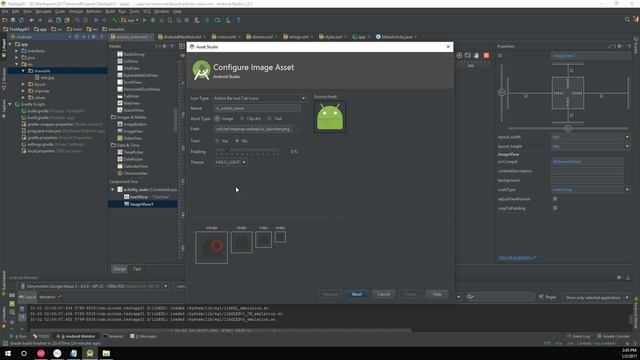This screenshot has width=640, height=360.
Task: Open the Messages tool window tab
Action: 143,336
